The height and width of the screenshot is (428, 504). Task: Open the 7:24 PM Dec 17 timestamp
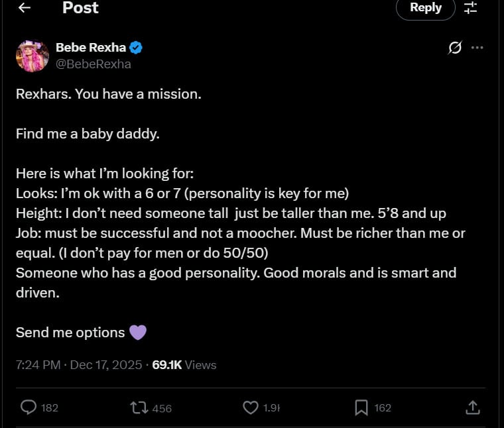78,364
